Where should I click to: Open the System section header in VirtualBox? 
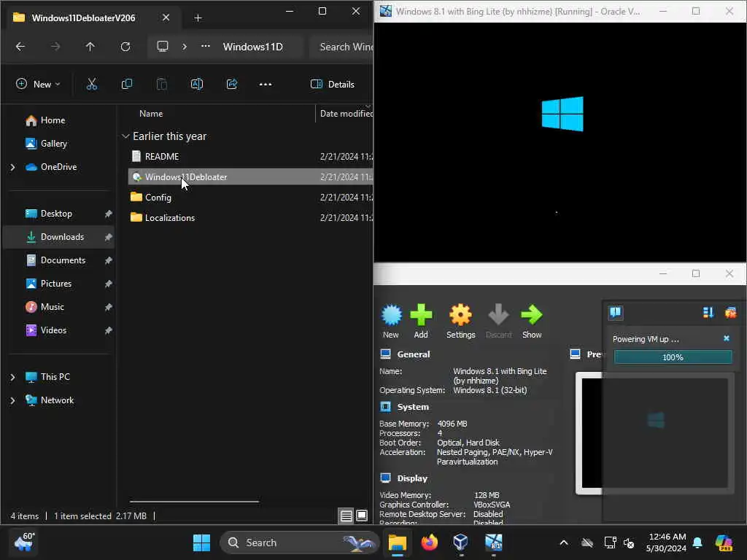pos(413,407)
